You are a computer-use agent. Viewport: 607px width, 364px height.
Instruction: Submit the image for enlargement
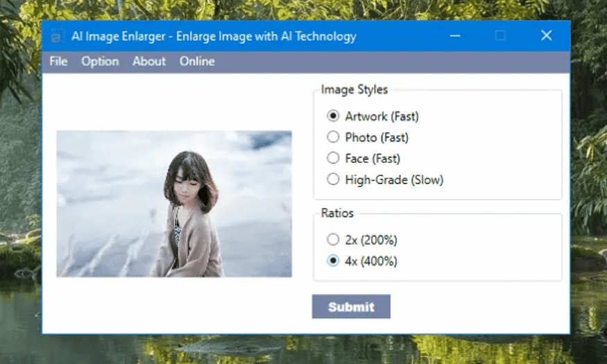[351, 306]
